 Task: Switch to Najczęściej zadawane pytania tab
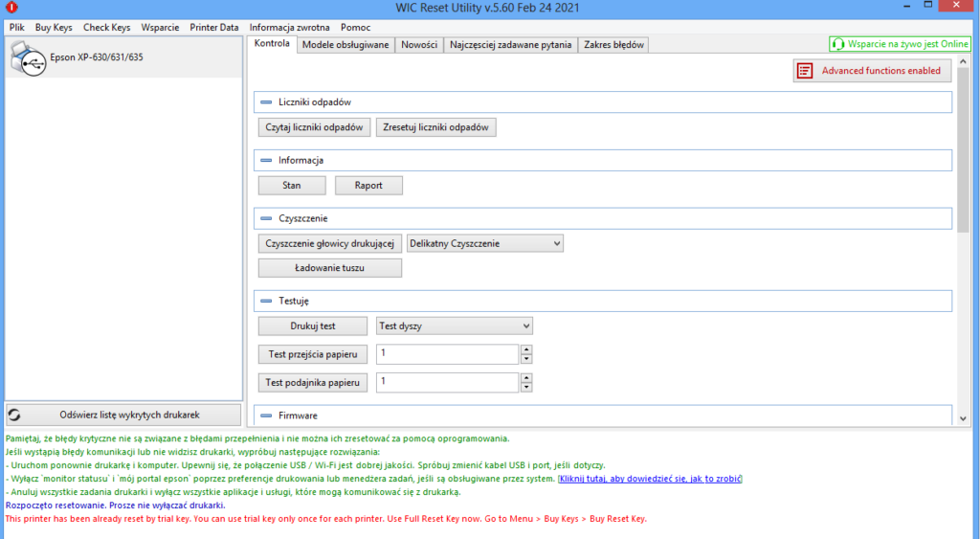pos(511,44)
